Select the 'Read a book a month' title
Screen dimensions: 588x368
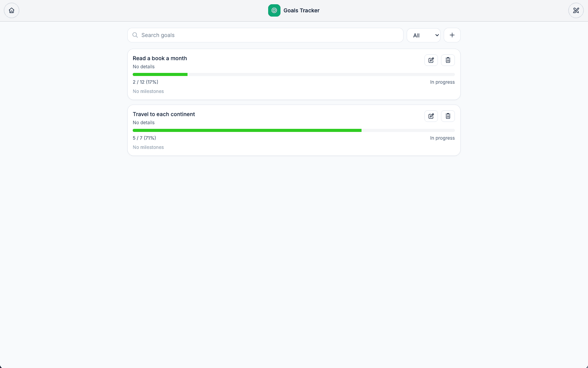tap(160, 58)
